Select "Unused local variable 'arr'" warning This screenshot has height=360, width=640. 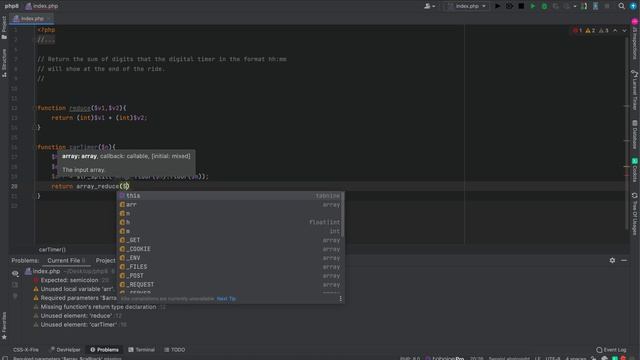point(74,289)
